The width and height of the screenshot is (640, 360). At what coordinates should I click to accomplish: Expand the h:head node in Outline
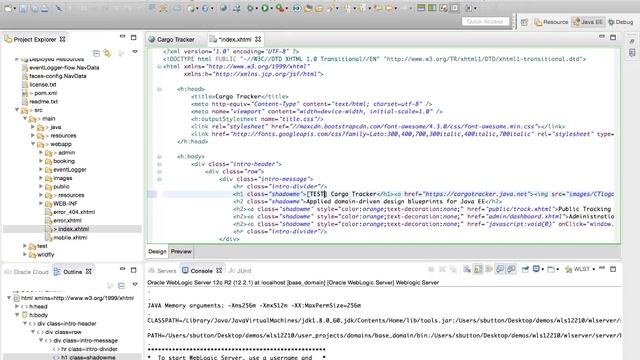coord(17,307)
